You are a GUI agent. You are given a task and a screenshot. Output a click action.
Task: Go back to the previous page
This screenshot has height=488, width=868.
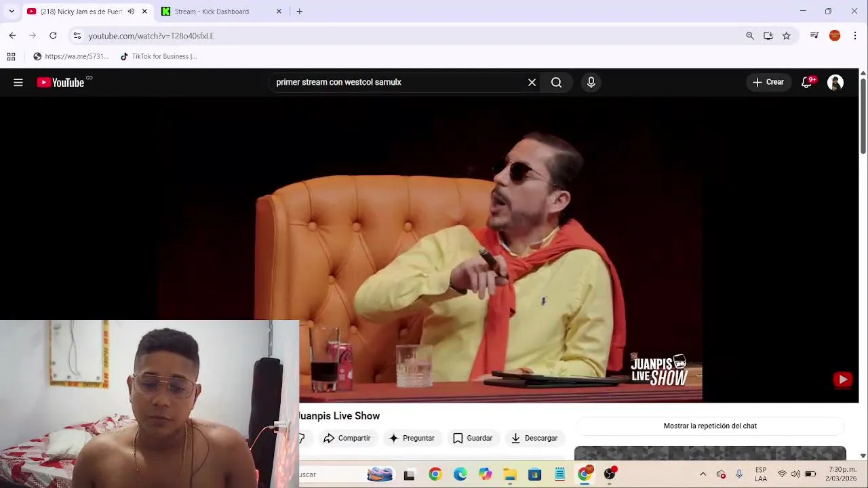12,36
